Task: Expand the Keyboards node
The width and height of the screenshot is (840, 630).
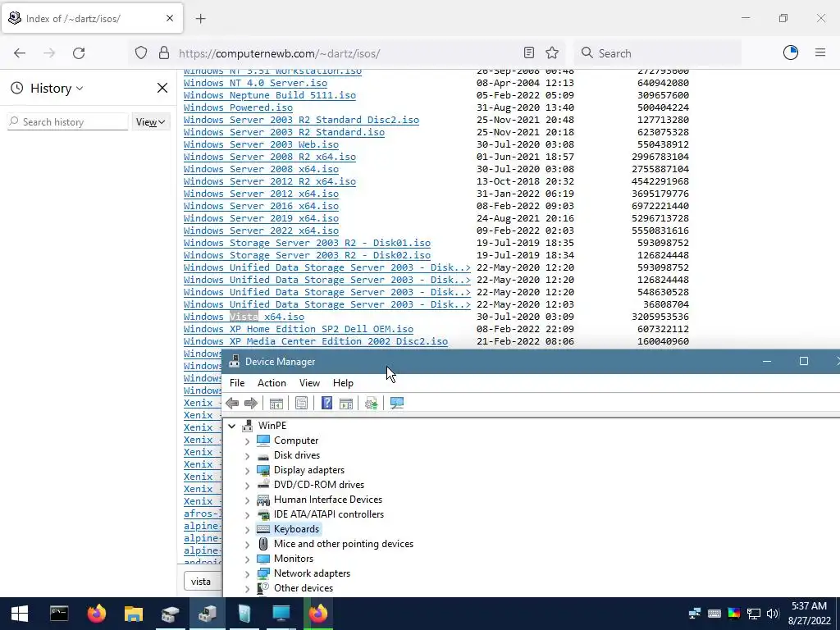Action: [247, 529]
